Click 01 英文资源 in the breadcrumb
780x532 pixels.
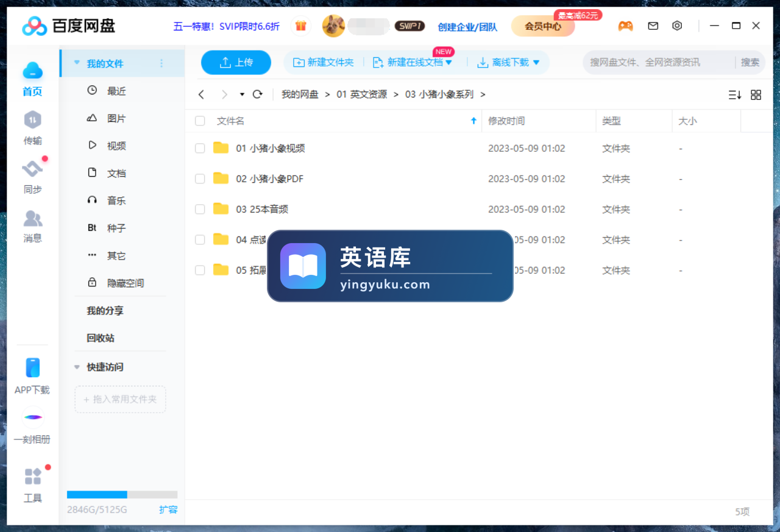(361, 94)
